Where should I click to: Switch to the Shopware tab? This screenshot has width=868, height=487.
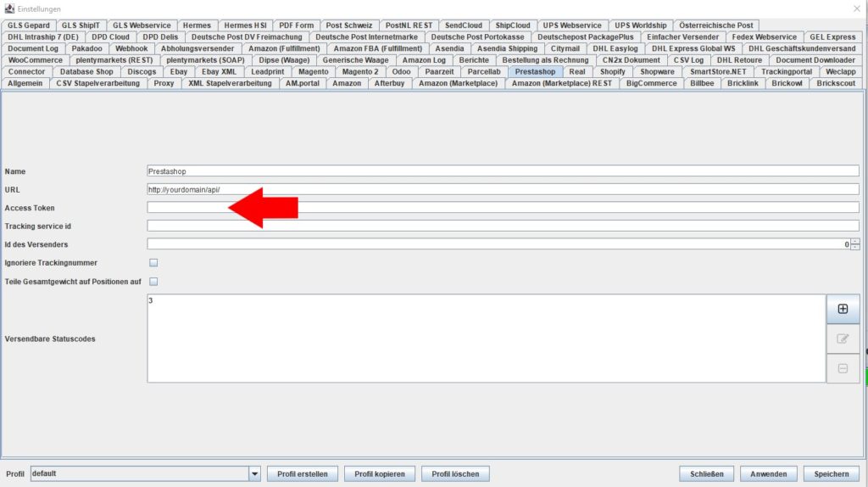click(x=657, y=71)
